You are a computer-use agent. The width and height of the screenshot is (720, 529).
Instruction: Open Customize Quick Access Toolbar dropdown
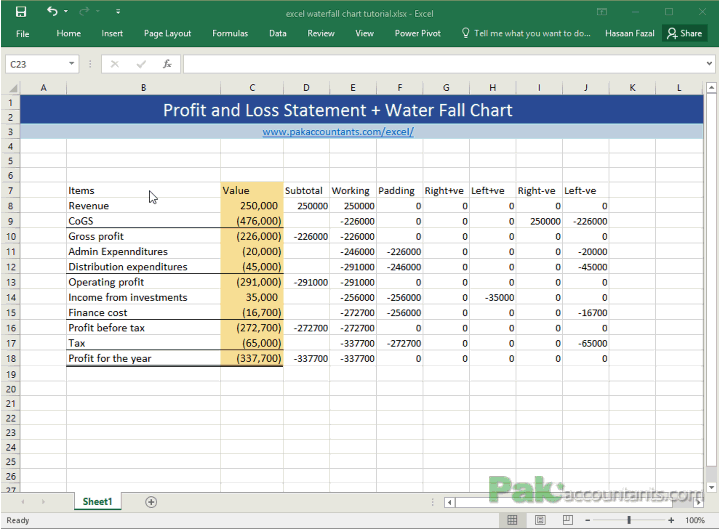point(118,12)
